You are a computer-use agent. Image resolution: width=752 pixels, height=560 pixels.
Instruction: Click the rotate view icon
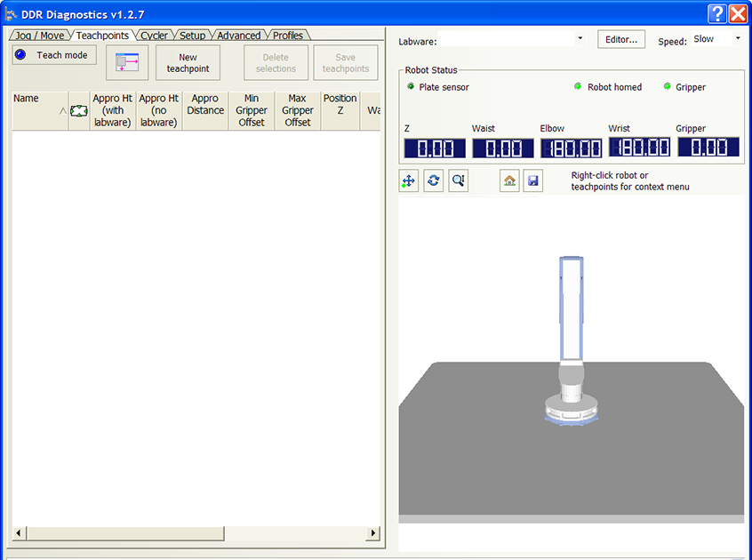[433, 180]
